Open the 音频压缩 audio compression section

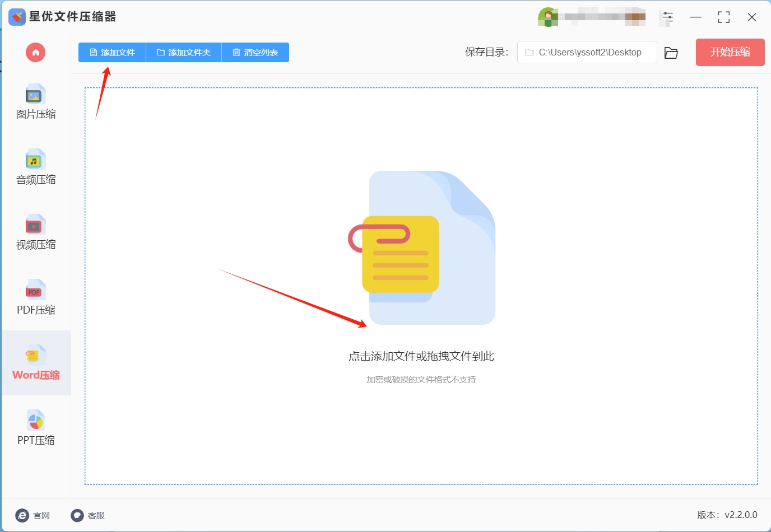36,167
